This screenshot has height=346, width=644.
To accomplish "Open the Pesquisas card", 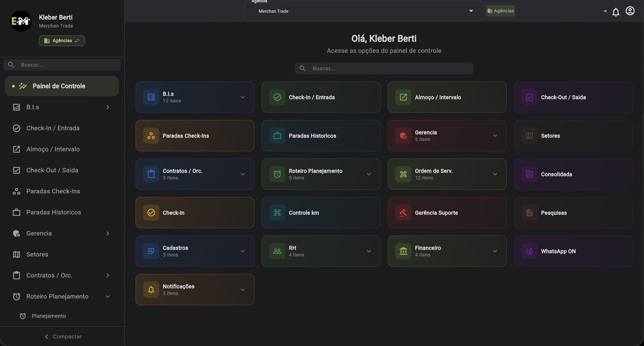I will point(573,212).
